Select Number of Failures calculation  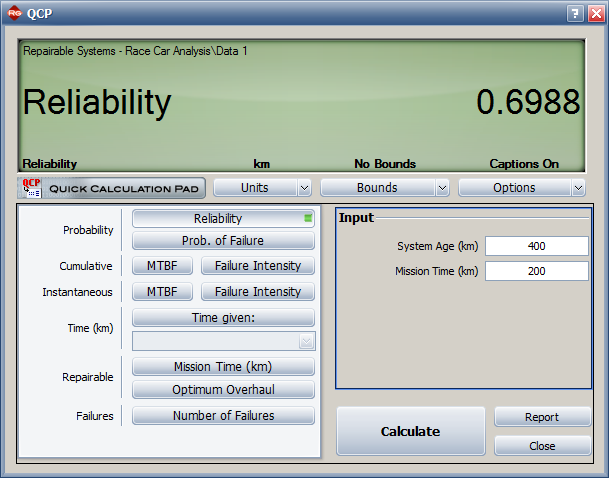point(223,416)
